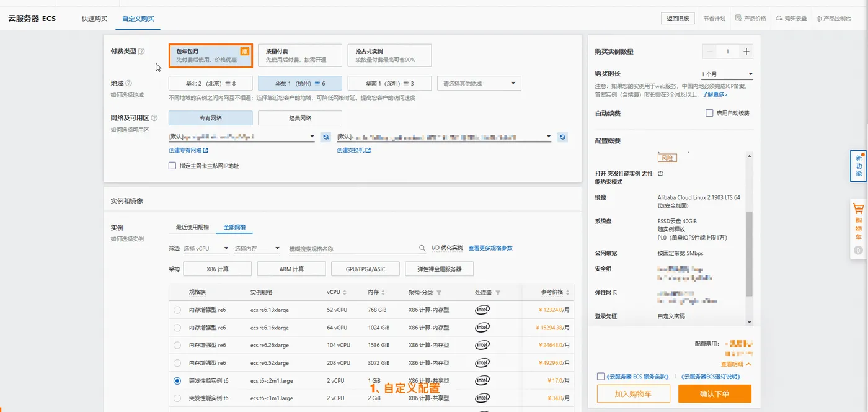868x412 pixels.
Task: Click the 加入购物车 button
Action: (x=634, y=394)
